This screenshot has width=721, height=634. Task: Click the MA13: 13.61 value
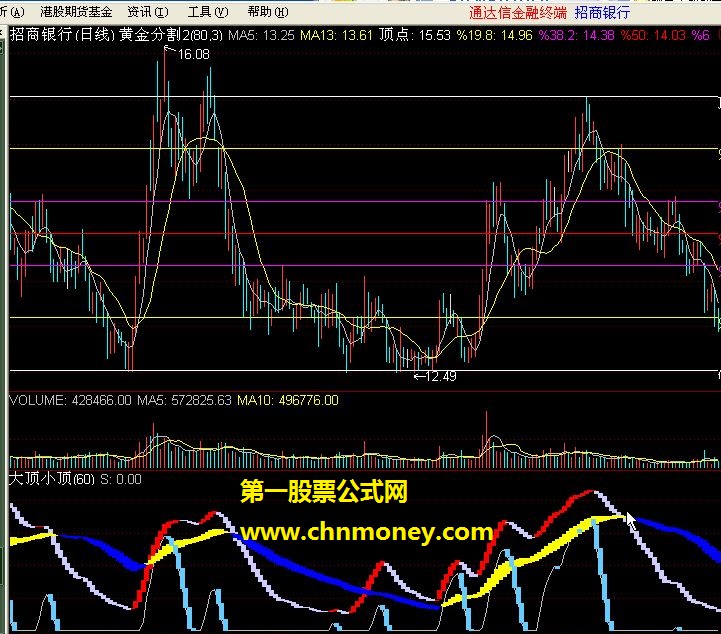(x=337, y=35)
